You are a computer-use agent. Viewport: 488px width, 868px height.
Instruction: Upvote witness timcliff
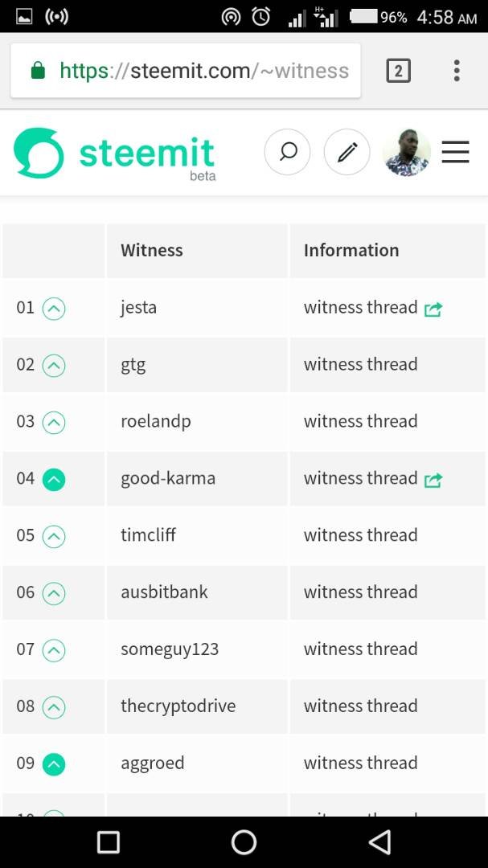point(54,536)
